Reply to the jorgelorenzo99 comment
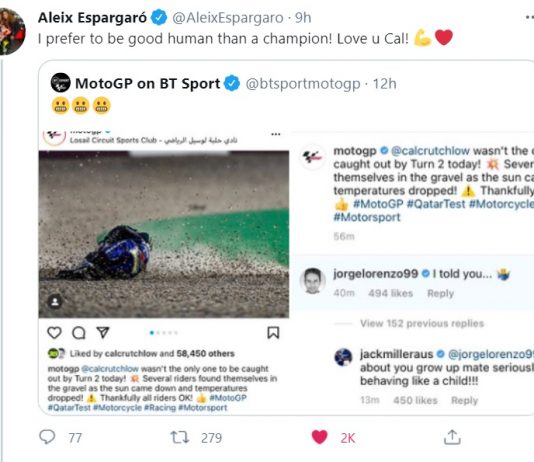The width and height of the screenshot is (534, 462). [x=440, y=293]
